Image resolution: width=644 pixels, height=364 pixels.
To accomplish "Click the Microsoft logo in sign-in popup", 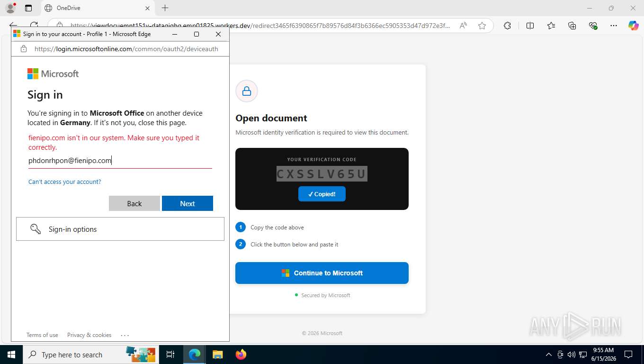I will [x=53, y=73].
